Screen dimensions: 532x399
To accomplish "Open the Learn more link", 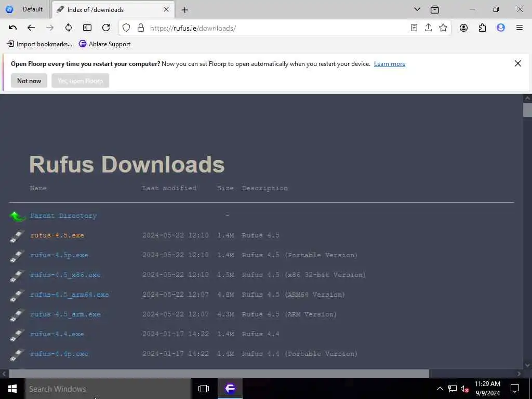I will [x=390, y=64].
